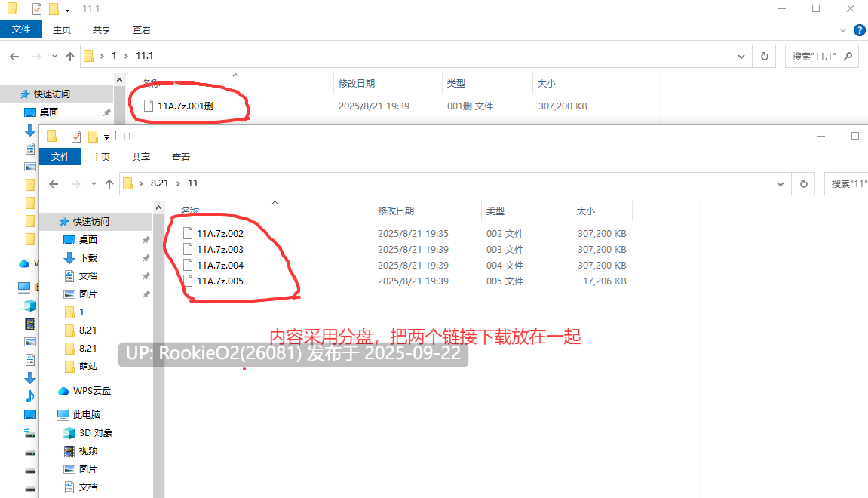Go up one level in 11 window

[109, 183]
